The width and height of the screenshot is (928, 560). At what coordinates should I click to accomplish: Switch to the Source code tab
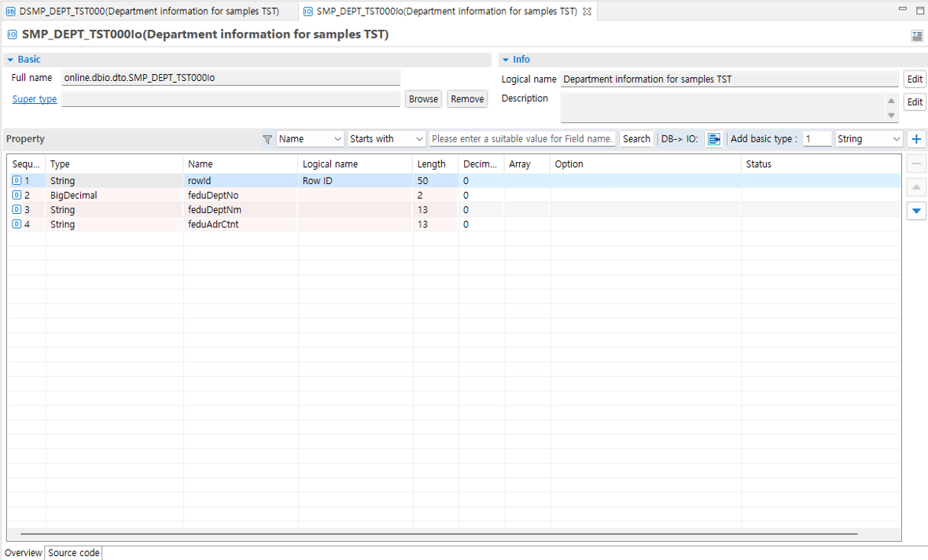[74, 553]
